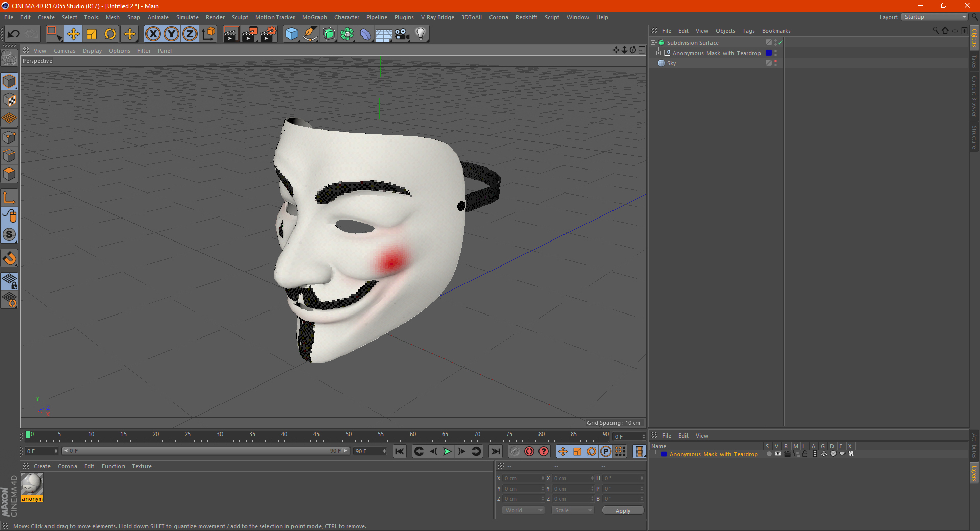The height and width of the screenshot is (531, 980).
Task: Select the Rotate tool icon
Action: tap(110, 34)
